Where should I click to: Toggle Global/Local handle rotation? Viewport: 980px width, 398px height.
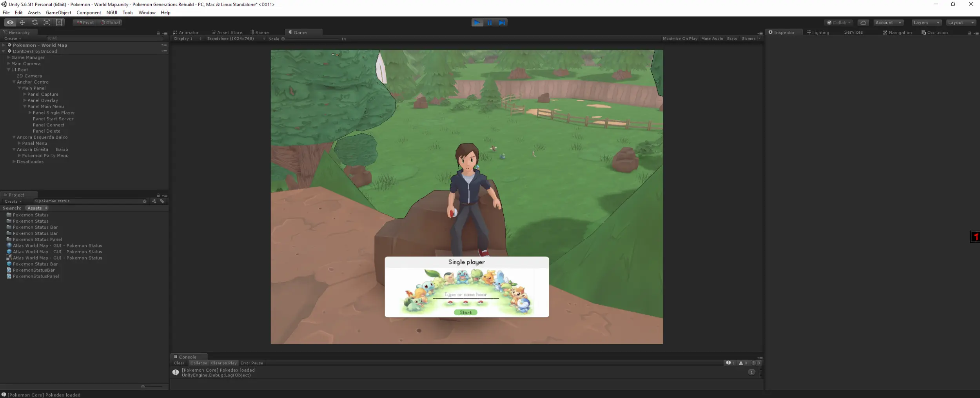click(x=110, y=23)
